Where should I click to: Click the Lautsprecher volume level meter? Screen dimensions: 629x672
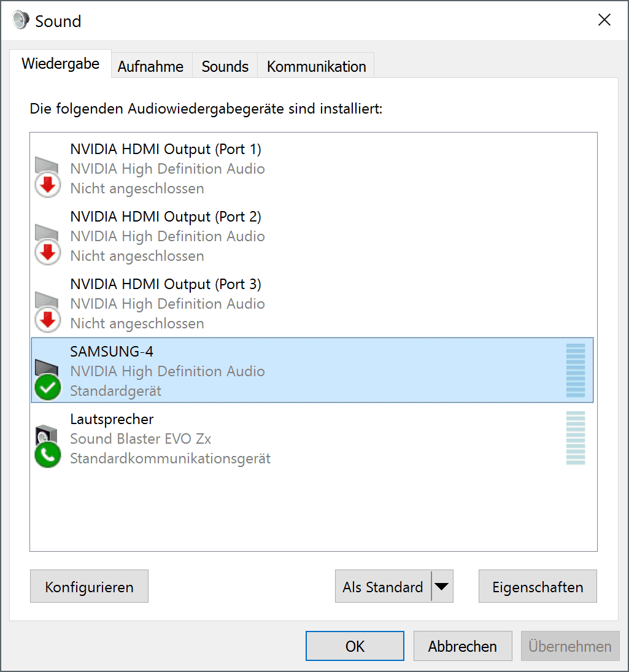575,438
